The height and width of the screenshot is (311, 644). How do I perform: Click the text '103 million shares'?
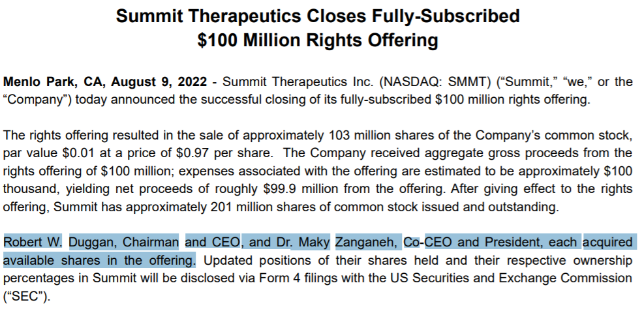tap(380, 136)
